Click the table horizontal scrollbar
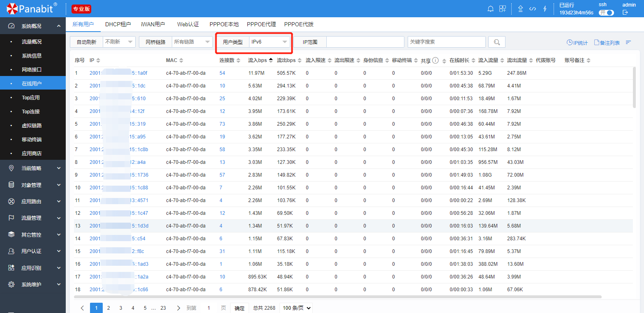This screenshot has height=313, width=644. [x=338, y=297]
